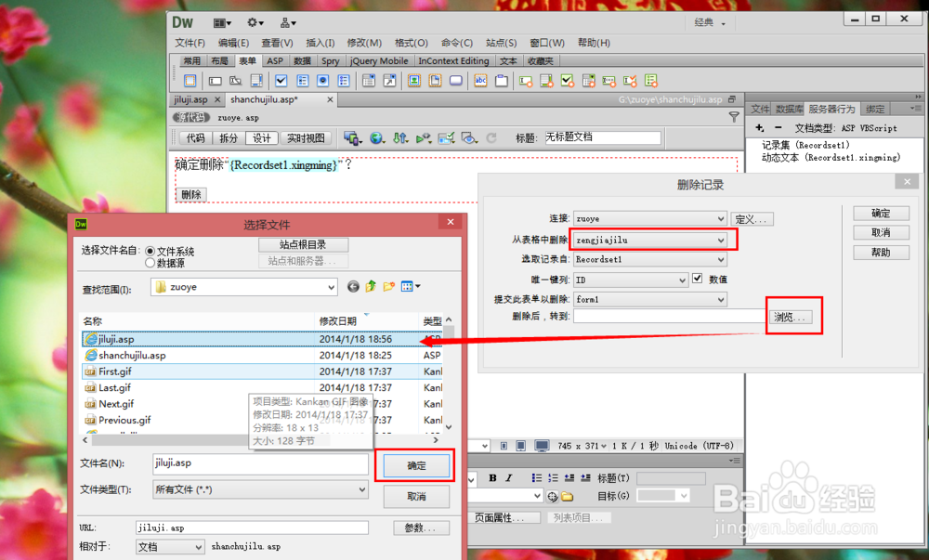This screenshot has width=929, height=560.
Task: Apply Bold in Properties panel
Action: tap(492, 477)
